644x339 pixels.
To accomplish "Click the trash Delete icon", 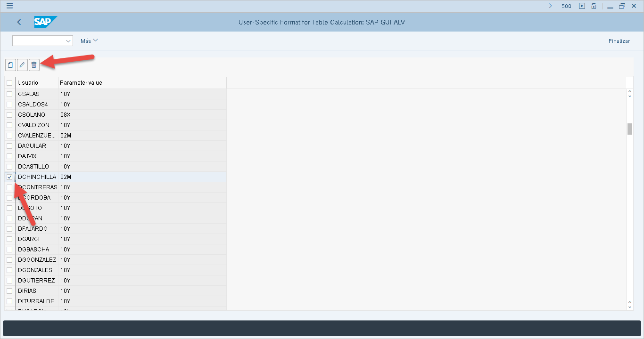I will 34,65.
